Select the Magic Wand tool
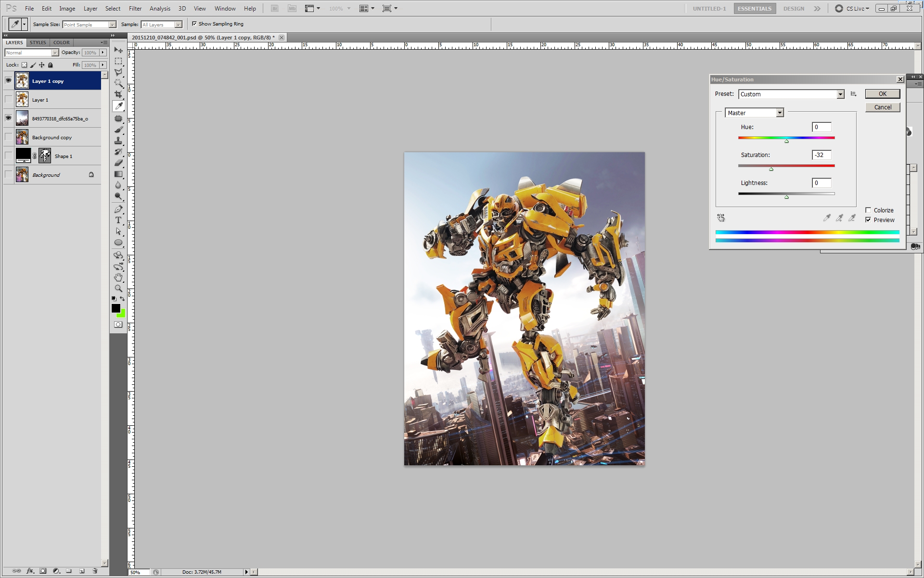The width and height of the screenshot is (924, 578). [x=118, y=83]
